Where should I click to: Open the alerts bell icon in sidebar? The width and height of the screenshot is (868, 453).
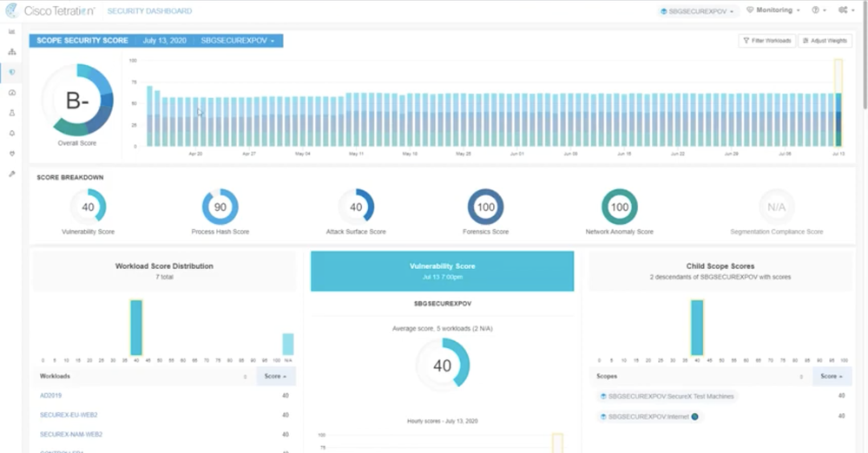(11, 134)
